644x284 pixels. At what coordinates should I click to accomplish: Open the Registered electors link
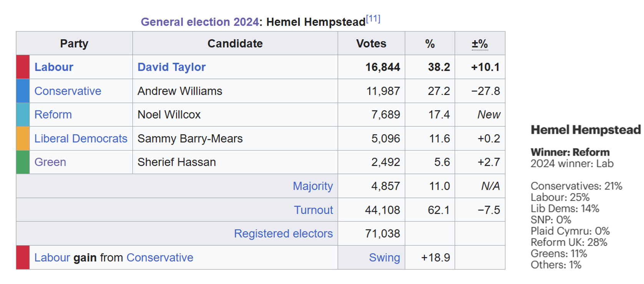(283, 234)
